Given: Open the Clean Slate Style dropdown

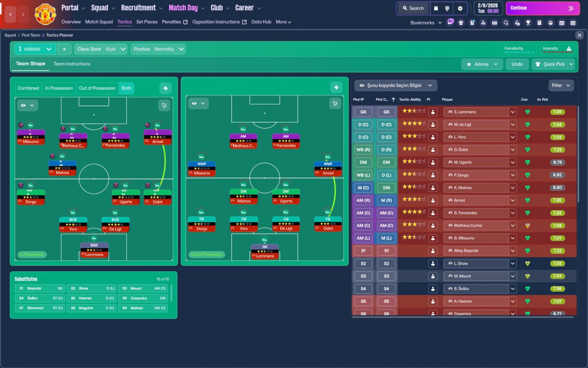Looking at the screenshot, I should tap(101, 49).
